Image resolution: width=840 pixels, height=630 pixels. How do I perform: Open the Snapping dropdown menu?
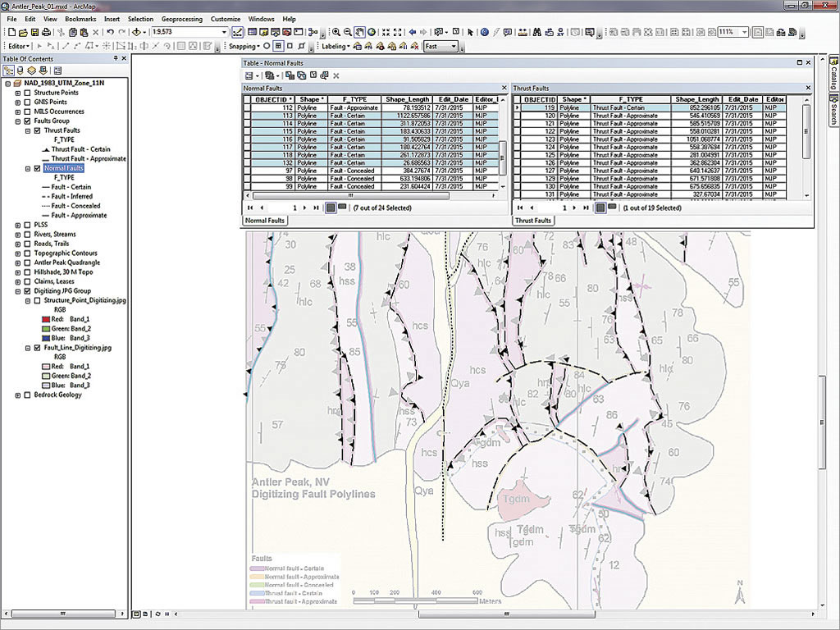[x=244, y=47]
